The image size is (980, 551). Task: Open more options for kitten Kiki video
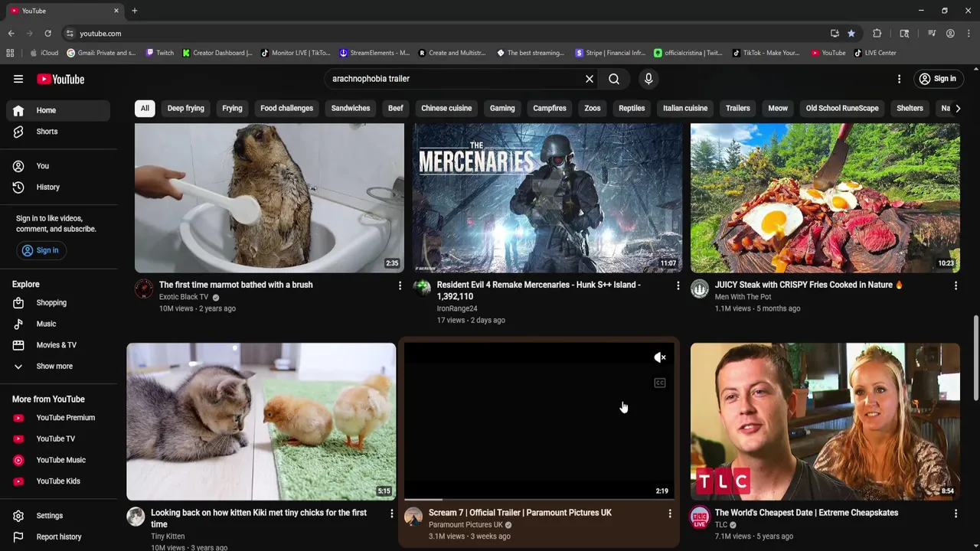click(391, 514)
